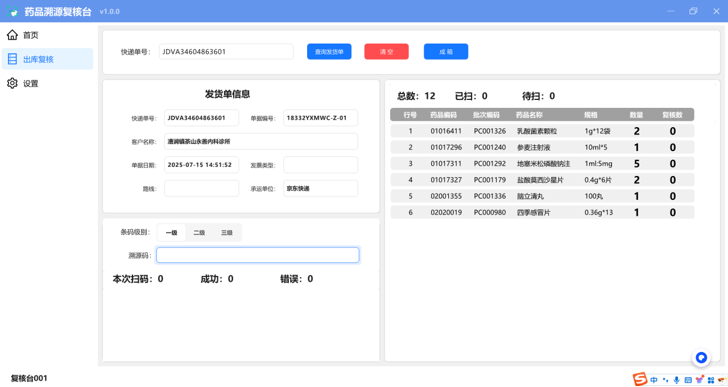Click the 承运单位 field showing 京东快递
This screenshot has height=387, width=728.
[320, 188]
